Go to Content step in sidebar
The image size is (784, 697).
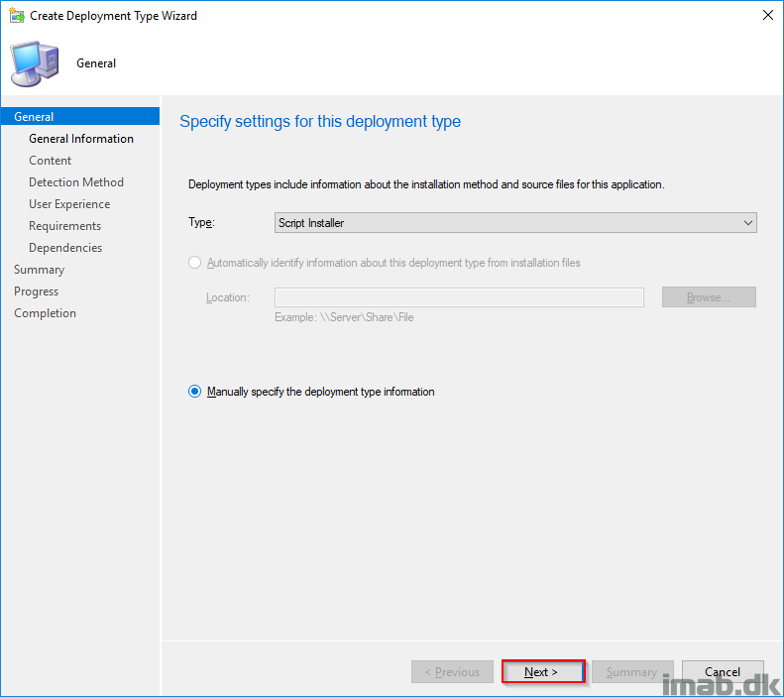click(50, 161)
